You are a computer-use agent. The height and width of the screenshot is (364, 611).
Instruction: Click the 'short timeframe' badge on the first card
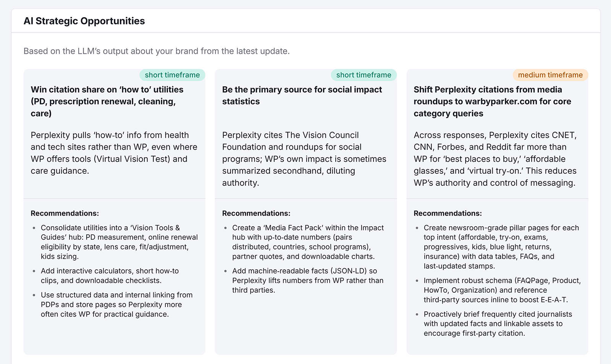coord(172,75)
